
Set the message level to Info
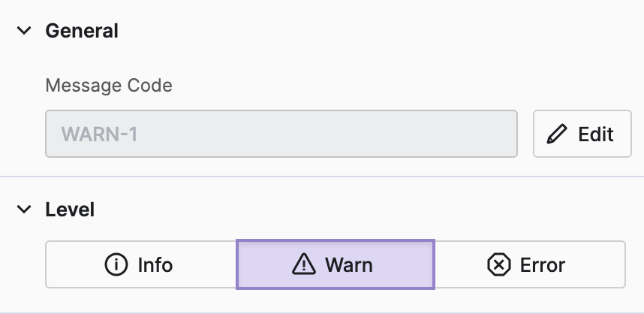point(141,264)
